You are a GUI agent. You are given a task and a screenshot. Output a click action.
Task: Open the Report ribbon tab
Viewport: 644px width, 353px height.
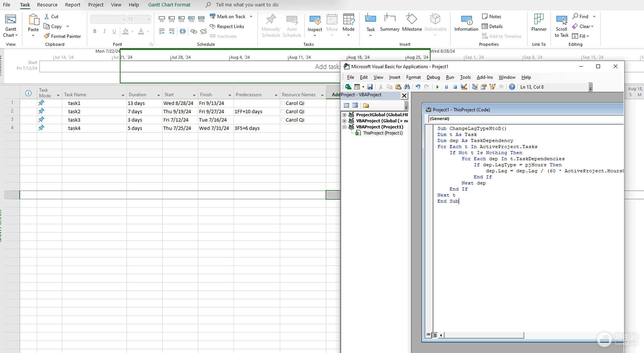coord(73,5)
